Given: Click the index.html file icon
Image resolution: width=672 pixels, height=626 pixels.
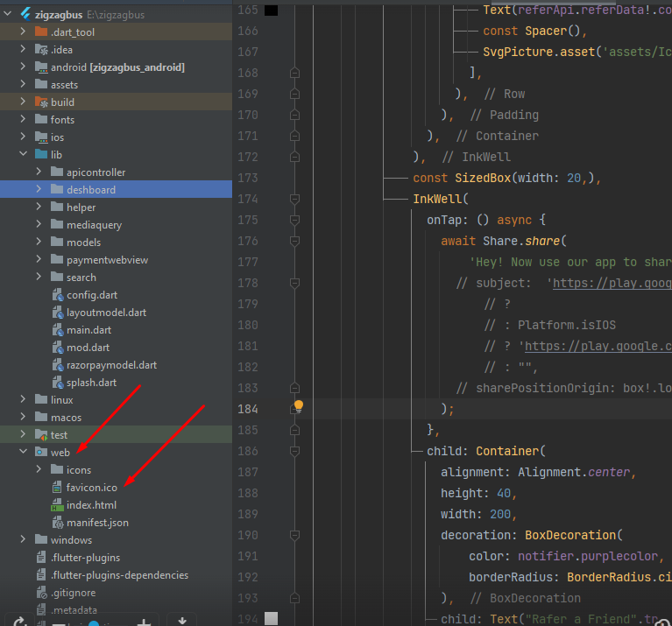Looking at the screenshot, I should point(57,505).
